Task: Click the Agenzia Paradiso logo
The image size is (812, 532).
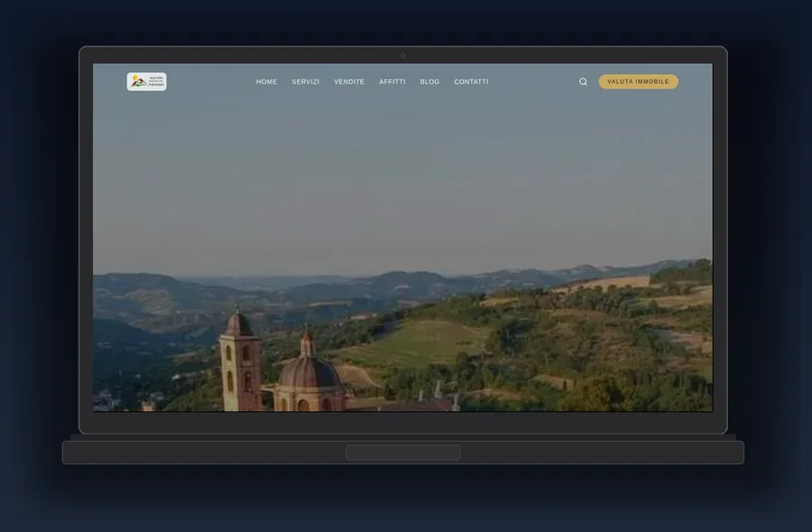Action: tap(146, 82)
